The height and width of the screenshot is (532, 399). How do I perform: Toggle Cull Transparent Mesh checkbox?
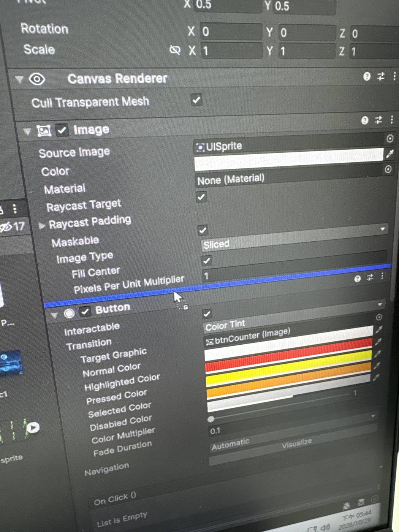(x=196, y=100)
